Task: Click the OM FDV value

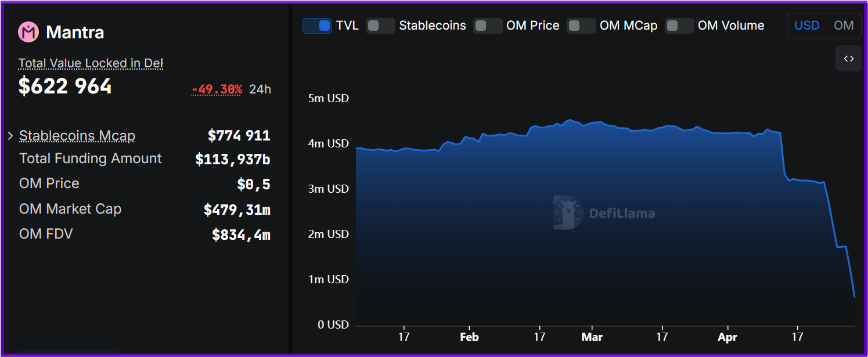Action: click(241, 235)
